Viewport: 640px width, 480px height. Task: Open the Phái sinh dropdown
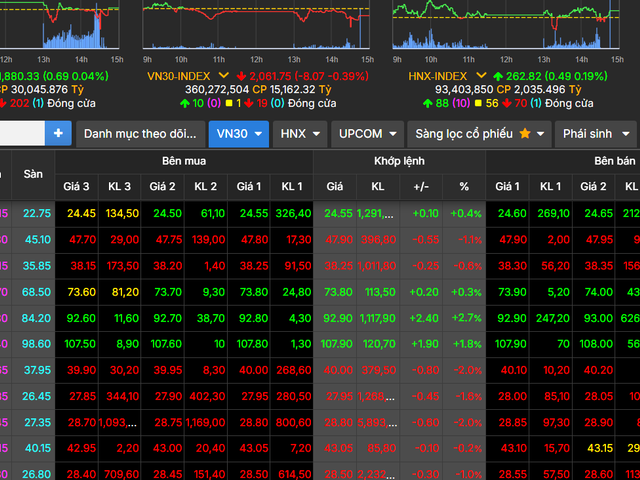coord(596,133)
